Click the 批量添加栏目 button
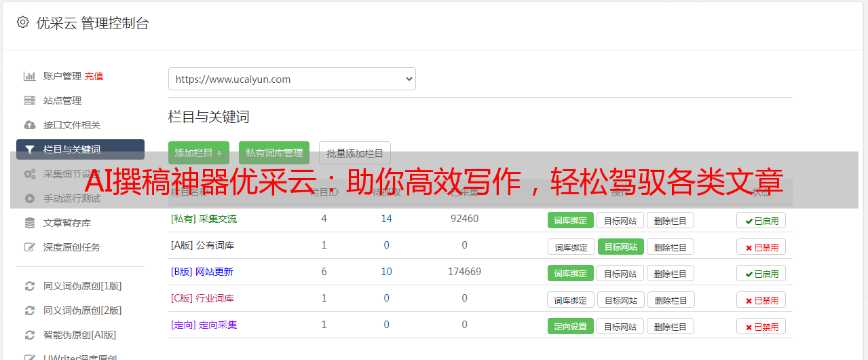 pyautogui.click(x=355, y=153)
